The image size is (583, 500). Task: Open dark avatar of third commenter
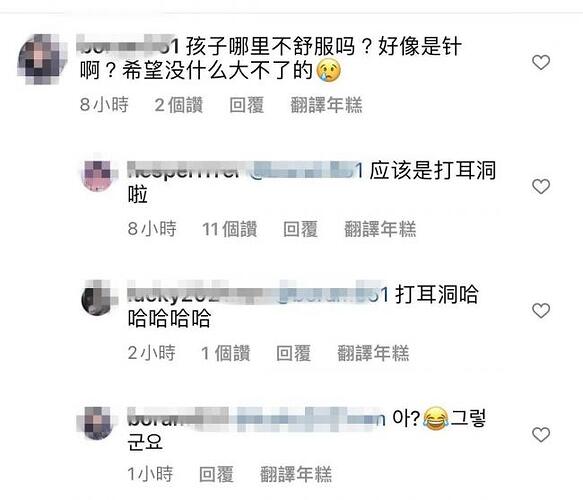(98, 299)
